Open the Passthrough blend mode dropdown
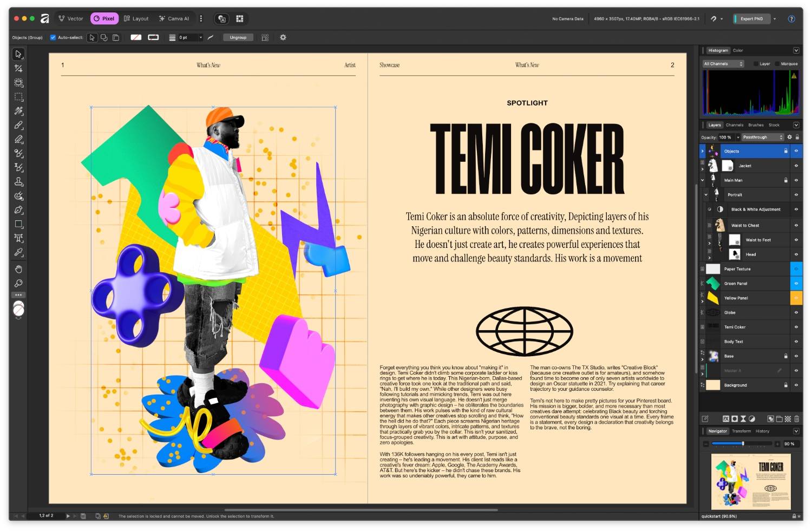The width and height of the screenshot is (812, 531). (762, 137)
